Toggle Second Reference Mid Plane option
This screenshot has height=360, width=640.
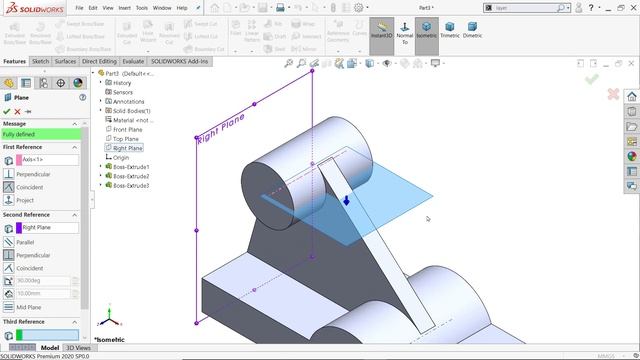tap(9, 307)
